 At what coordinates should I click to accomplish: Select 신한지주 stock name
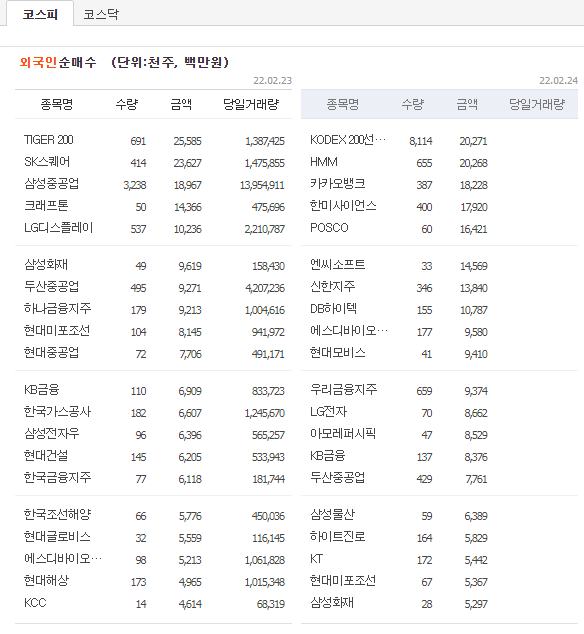pos(332,286)
